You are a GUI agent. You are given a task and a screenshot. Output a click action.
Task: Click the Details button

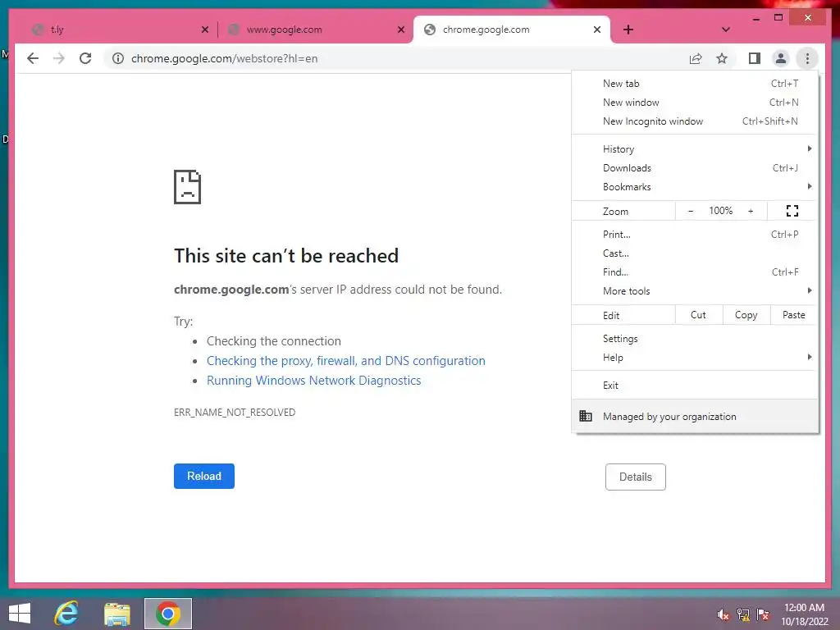click(636, 477)
